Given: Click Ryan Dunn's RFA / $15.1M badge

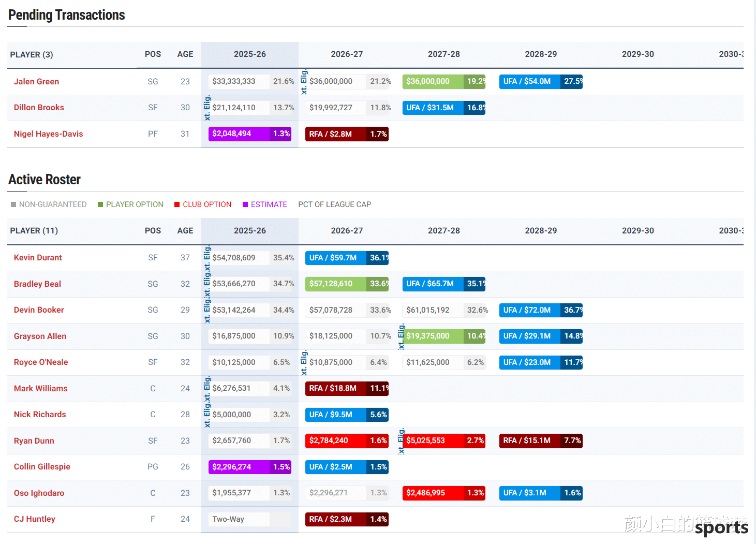Looking at the screenshot, I should coord(541,440).
